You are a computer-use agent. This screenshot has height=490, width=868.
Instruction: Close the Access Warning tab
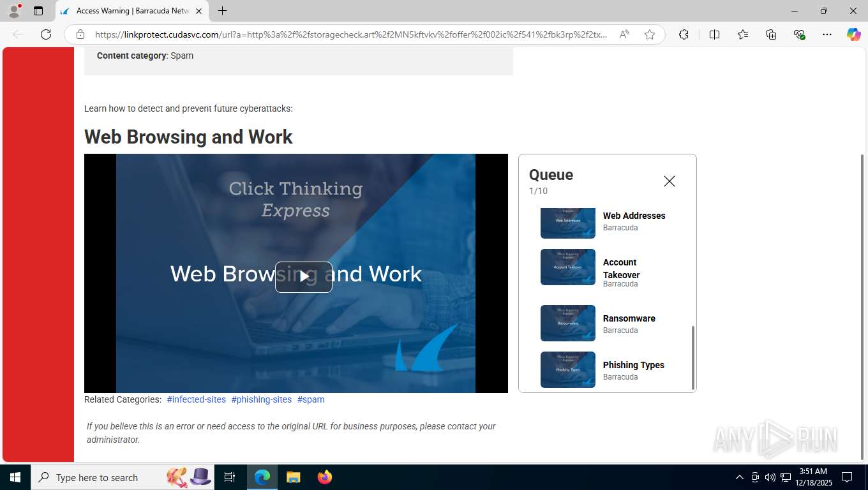pos(198,11)
